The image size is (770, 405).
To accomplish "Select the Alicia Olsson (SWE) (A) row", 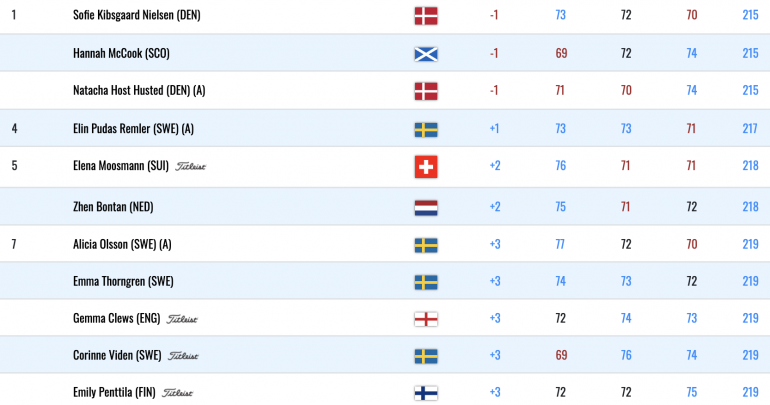I will pos(385,244).
